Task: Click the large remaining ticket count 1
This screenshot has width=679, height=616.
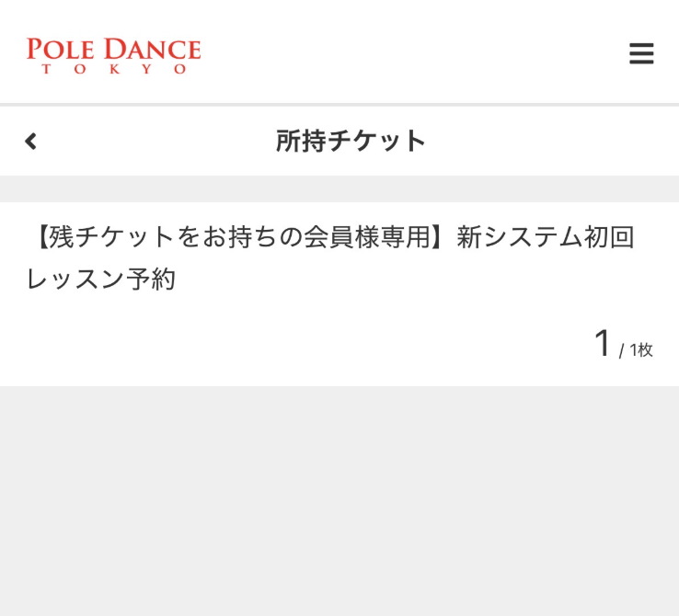Action: click(603, 344)
